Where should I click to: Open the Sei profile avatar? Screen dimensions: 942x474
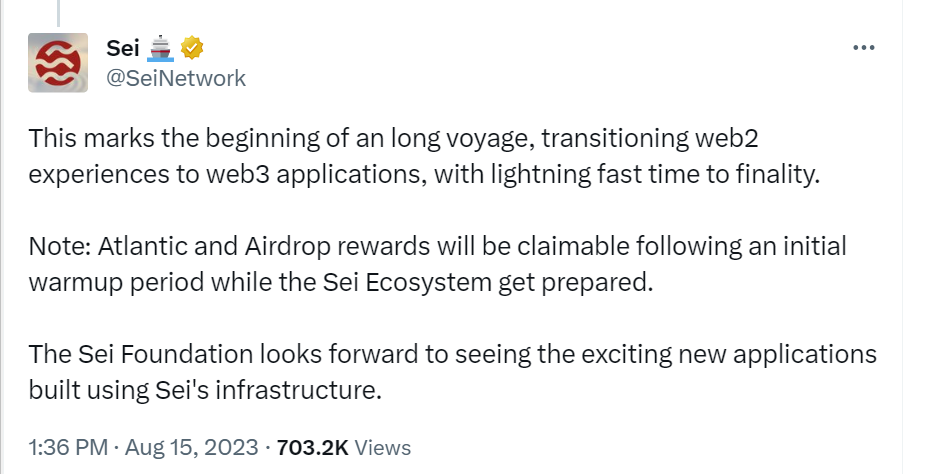click(58, 62)
